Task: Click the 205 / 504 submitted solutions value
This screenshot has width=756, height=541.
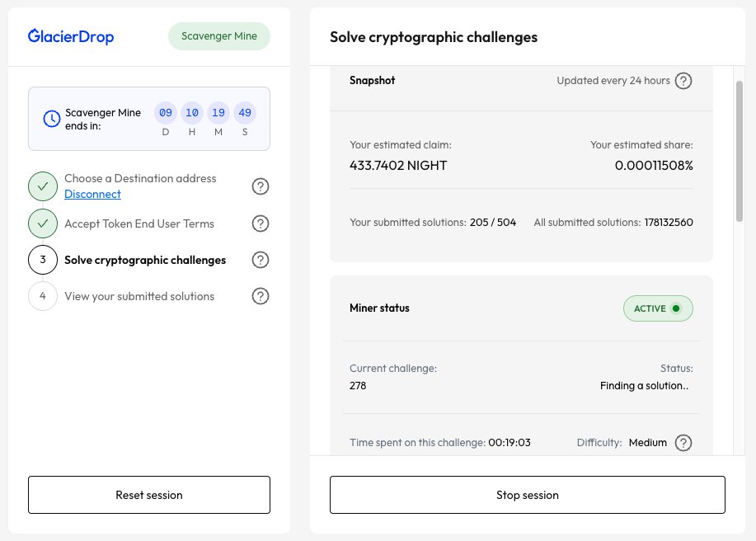Action: click(493, 223)
